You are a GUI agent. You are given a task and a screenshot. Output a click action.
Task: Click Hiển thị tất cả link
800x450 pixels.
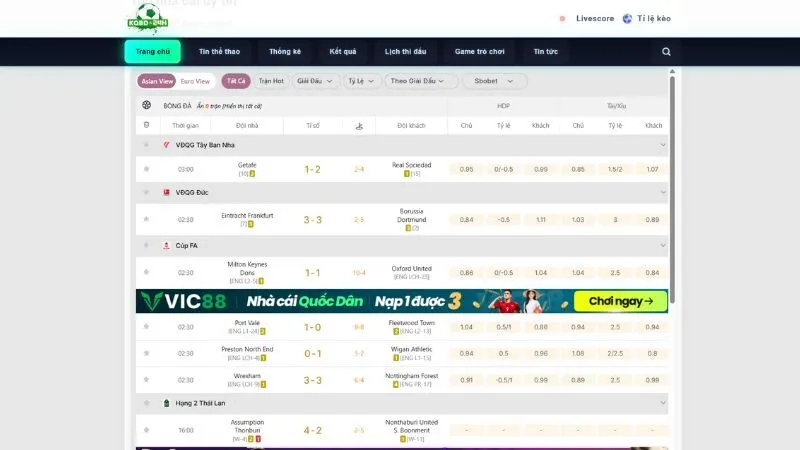tap(242, 106)
